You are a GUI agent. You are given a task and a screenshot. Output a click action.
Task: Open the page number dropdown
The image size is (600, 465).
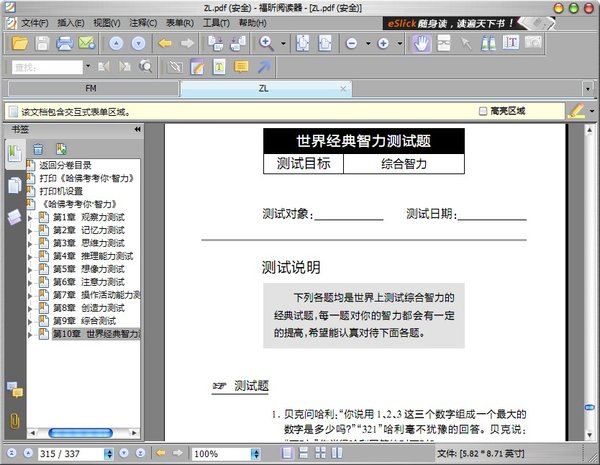coord(109,454)
